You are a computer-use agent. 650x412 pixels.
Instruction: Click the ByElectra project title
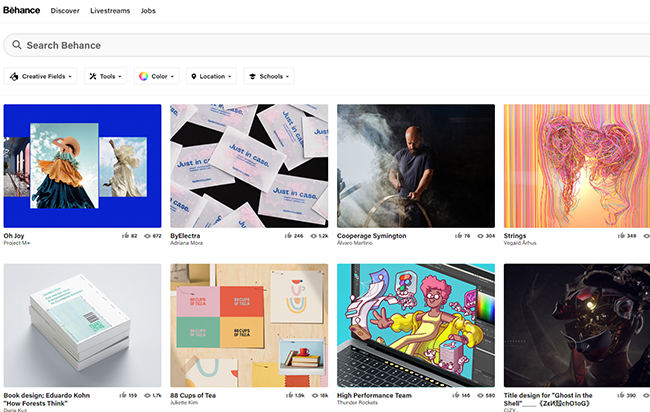click(185, 235)
